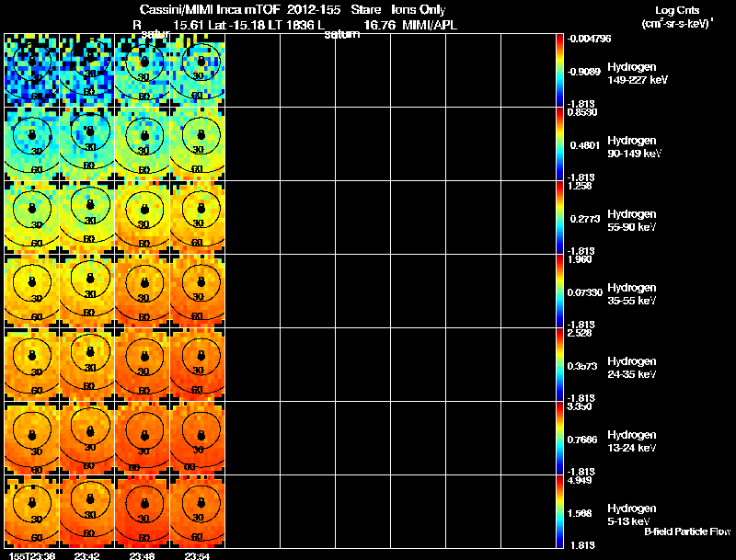Viewport: 736px width, 560px height.
Task: Click the 'Hydrogen 55-90 keV' label
Action: click(632, 221)
